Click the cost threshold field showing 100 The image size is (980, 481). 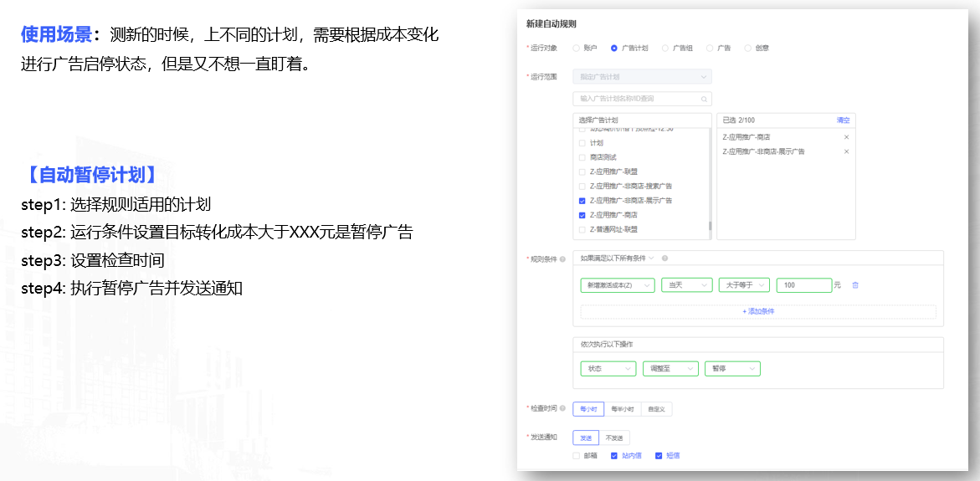pyautogui.click(x=803, y=285)
